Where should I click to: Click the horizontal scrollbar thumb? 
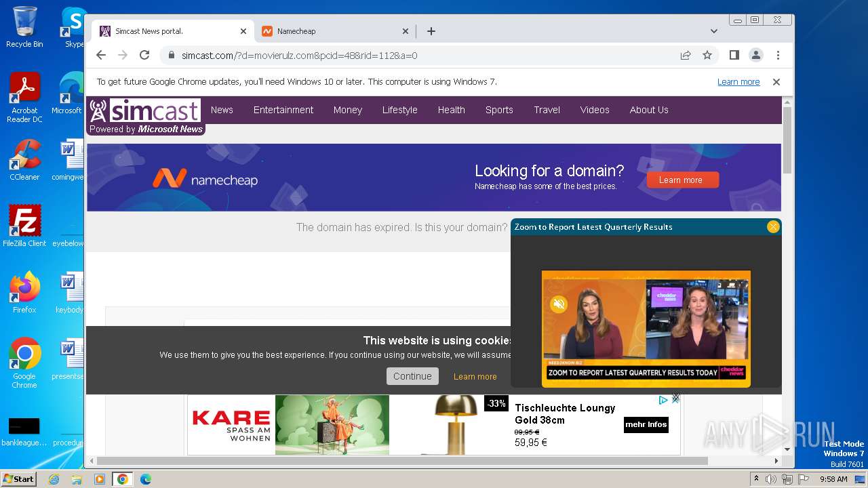click(x=401, y=461)
